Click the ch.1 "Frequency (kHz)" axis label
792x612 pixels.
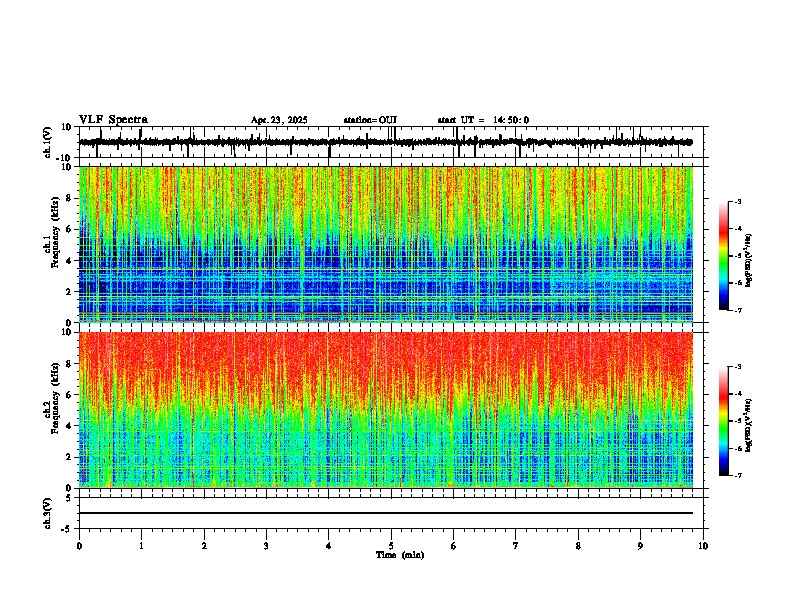pos(56,233)
